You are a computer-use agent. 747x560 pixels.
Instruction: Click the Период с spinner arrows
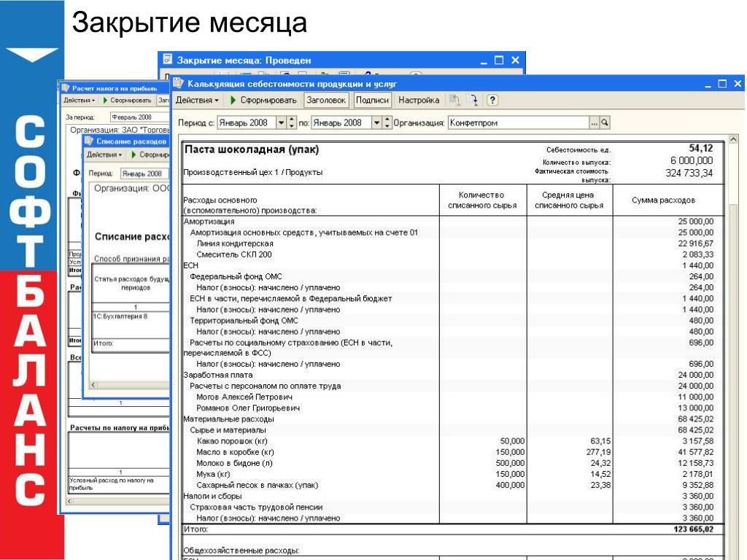pos(292,122)
